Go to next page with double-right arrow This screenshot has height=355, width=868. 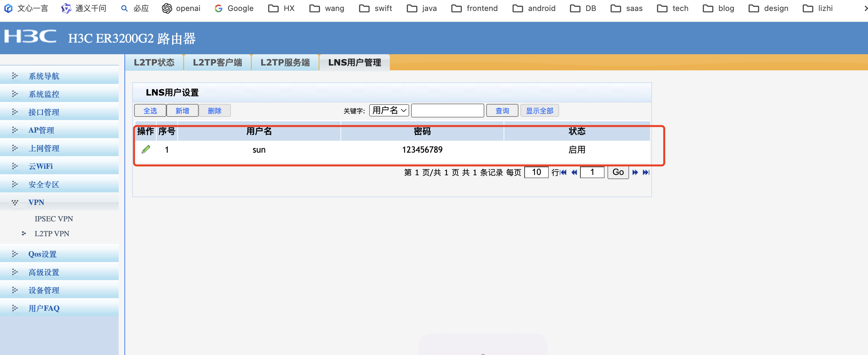635,172
